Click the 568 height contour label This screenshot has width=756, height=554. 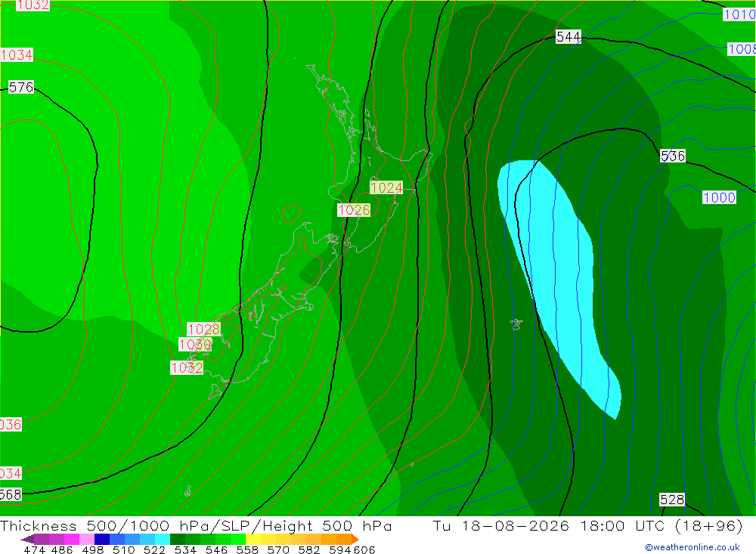pyautogui.click(x=11, y=495)
